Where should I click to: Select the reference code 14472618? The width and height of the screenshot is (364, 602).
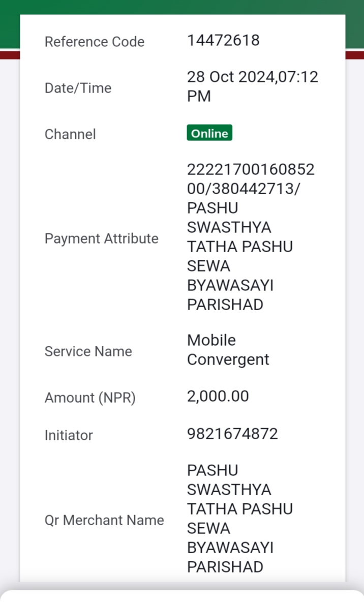[x=223, y=40]
